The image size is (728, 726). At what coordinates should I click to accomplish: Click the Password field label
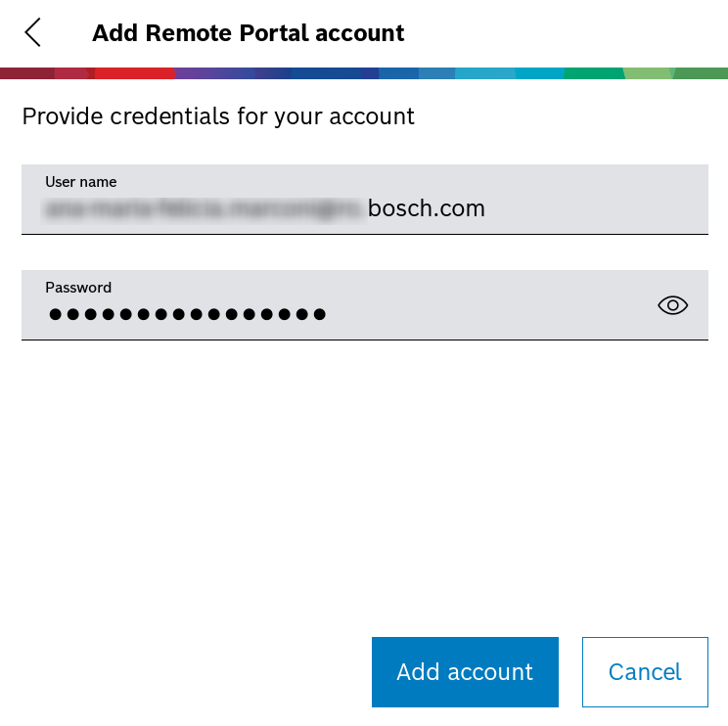78,288
